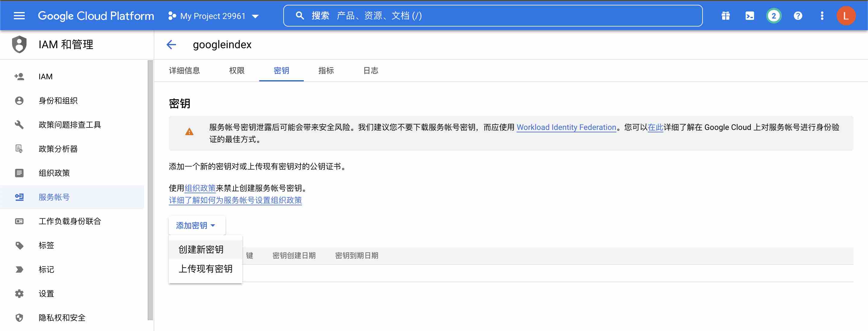The width and height of the screenshot is (868, 331).
Task: Open the hamburger navigation menu
Action: coord(19,16)
